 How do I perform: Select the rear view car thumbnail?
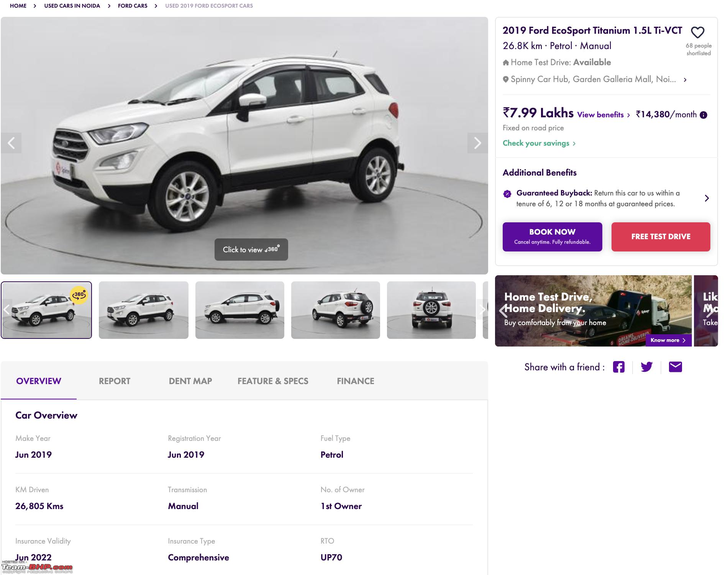click(431, 310)
